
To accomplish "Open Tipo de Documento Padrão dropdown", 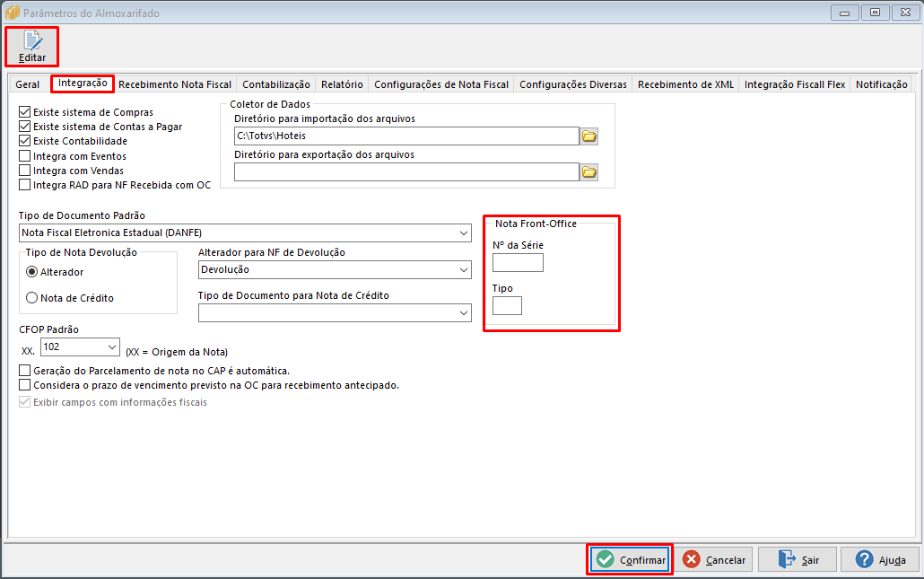I will [464, 232].
